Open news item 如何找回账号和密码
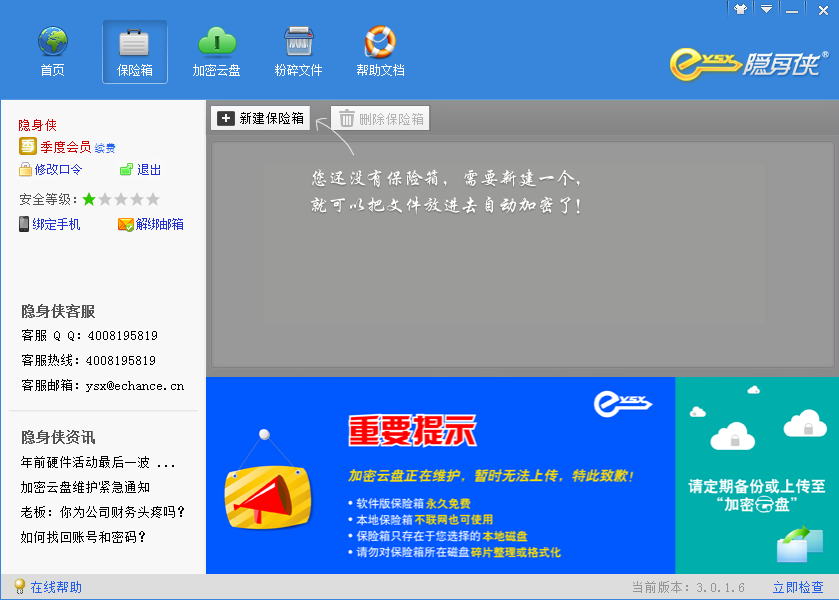The width and height of the screenshot is (839, 600). click(83, 537)
